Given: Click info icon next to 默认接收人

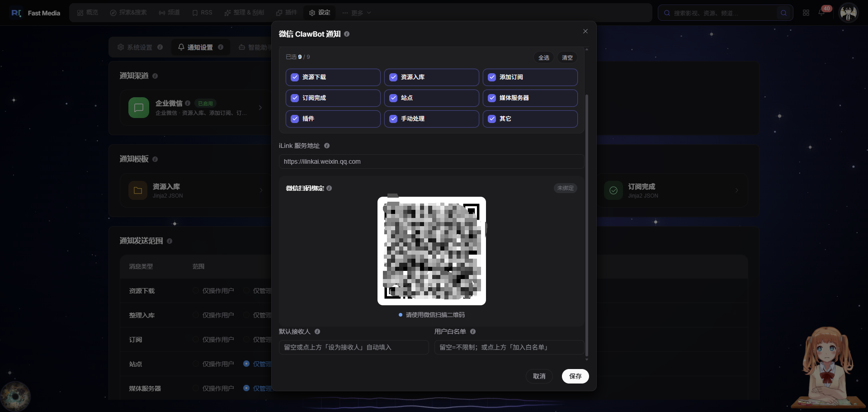Looking at the screenshot, I should [317, 331].
